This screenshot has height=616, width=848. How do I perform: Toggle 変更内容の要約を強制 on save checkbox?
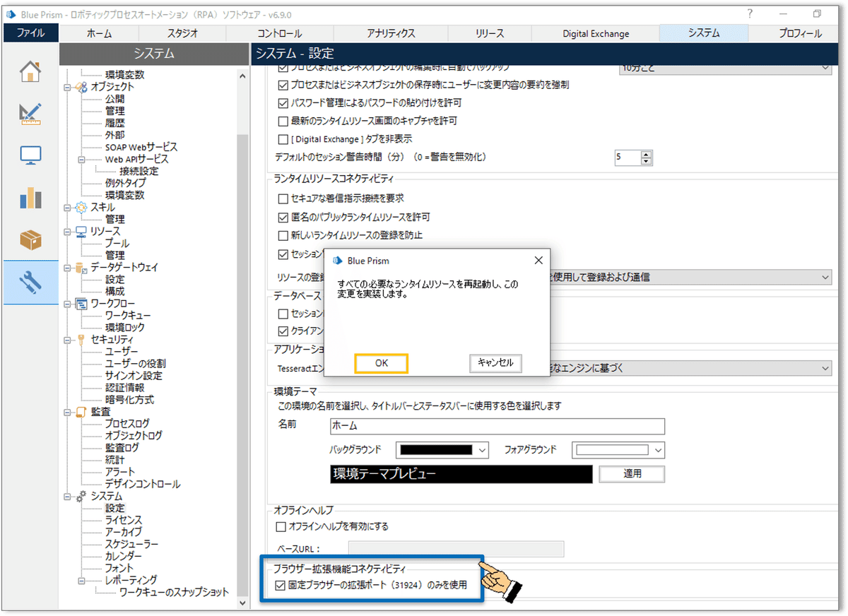click(283, 85)
